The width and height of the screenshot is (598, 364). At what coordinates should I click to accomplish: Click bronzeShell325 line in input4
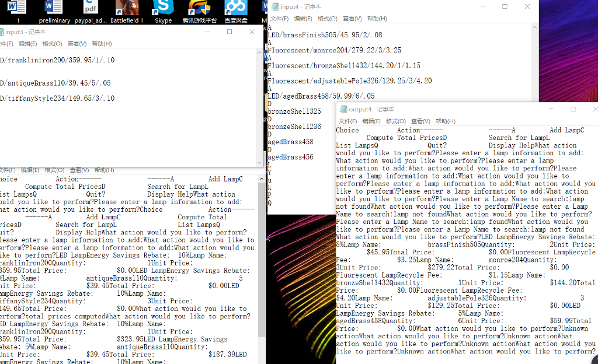click(294, 111)
